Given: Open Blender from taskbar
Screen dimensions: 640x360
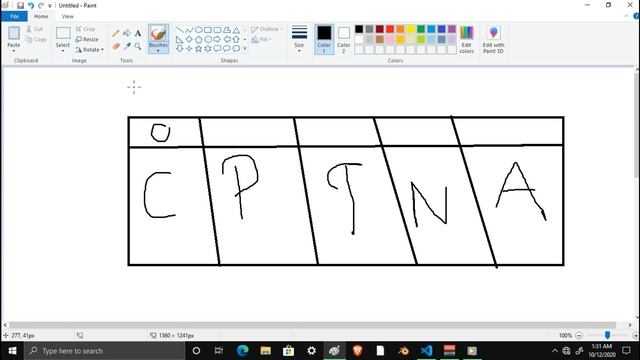Looking at the screenshot, I should coord(403,351).
